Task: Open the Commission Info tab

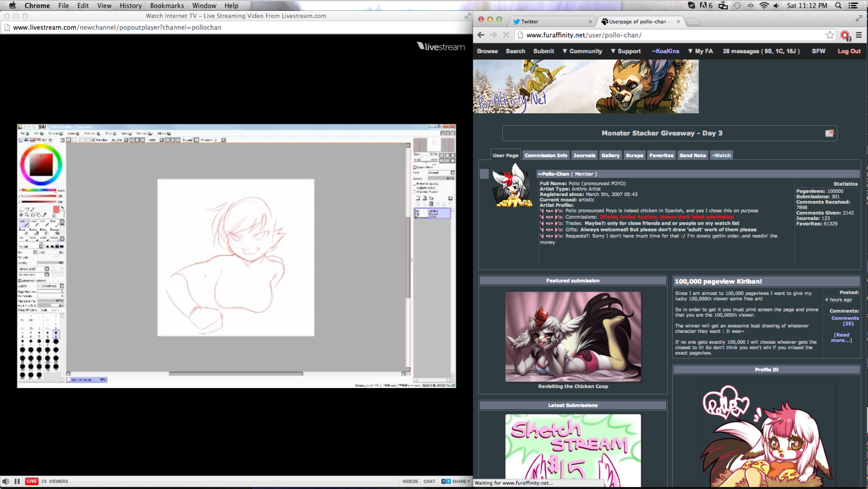Action: tap(546, 155)
